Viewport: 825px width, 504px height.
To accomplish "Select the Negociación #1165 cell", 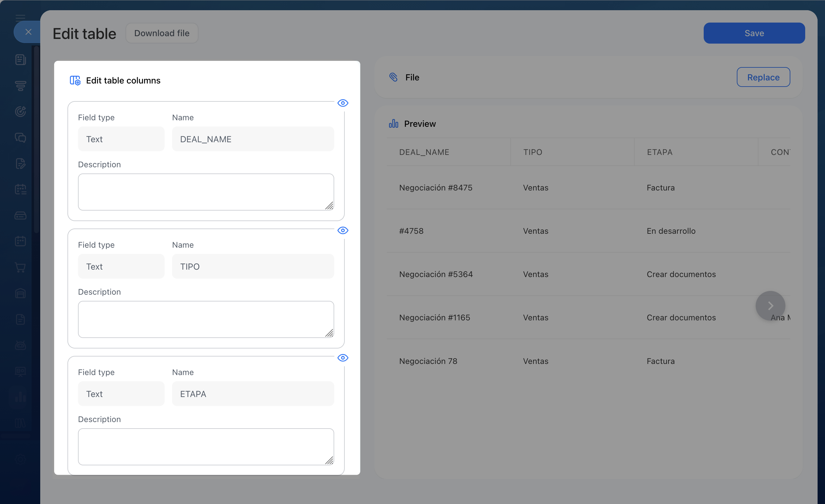I will coord(434,318).
